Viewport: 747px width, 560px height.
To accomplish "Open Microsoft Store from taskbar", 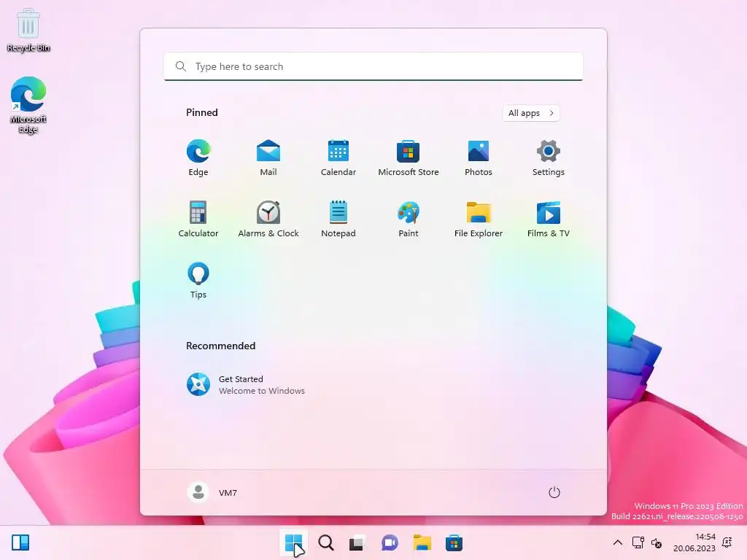I will tap(454, 542).
